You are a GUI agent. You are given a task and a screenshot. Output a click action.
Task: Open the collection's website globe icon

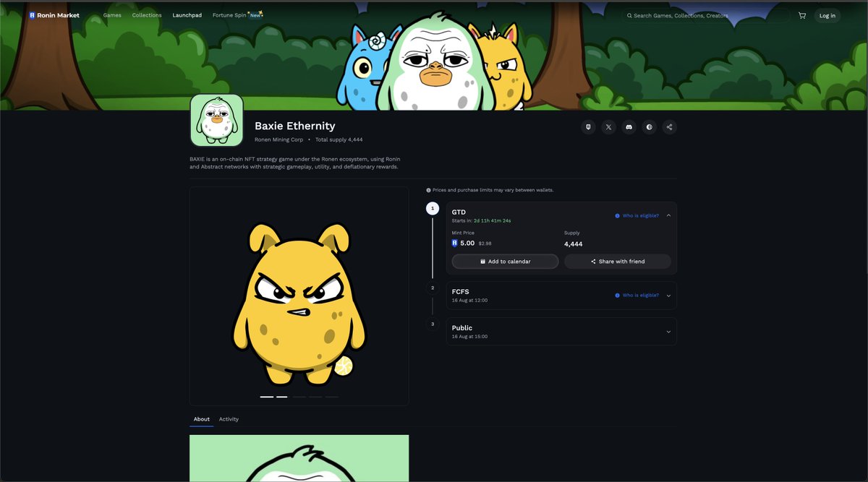[x=650, y=127]
